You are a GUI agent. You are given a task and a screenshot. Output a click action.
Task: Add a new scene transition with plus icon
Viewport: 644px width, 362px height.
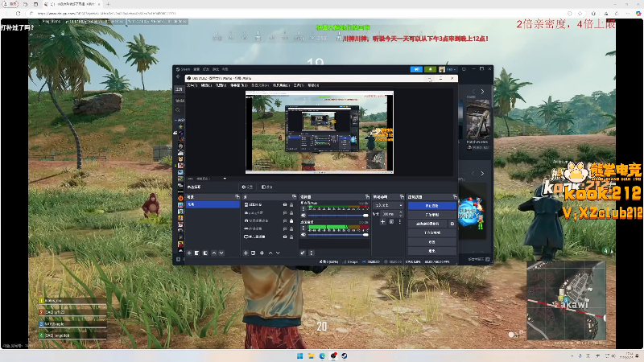coord(382,222)
